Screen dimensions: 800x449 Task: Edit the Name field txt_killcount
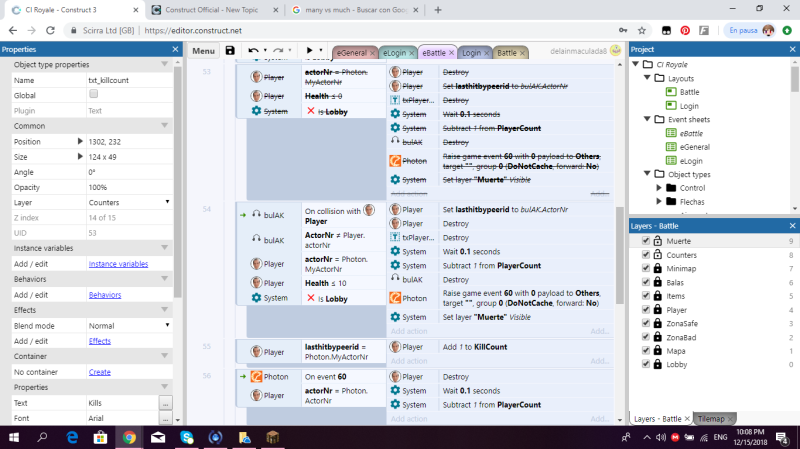click(x=130, y=80)
